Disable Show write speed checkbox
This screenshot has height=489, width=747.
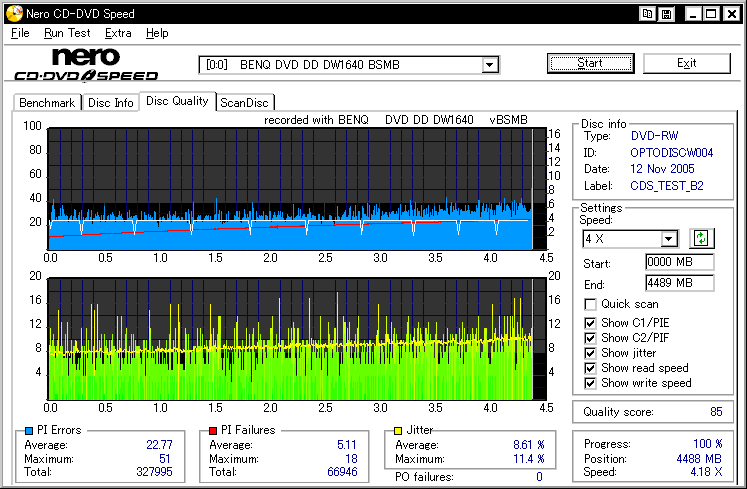[591, 383]
